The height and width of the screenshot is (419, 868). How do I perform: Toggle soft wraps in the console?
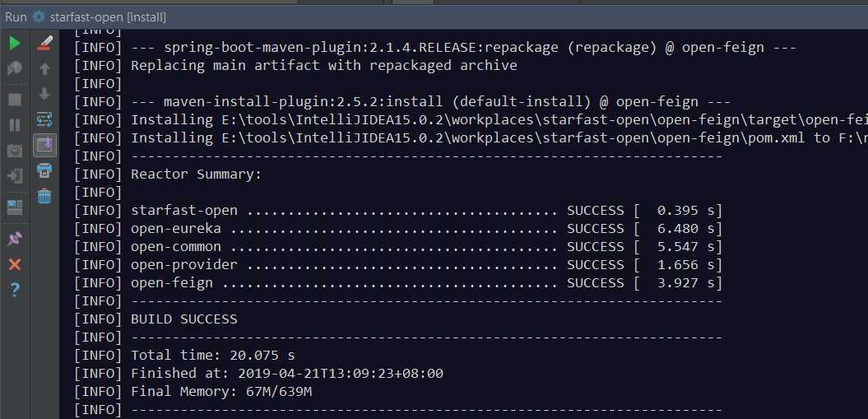coord(44,119)
